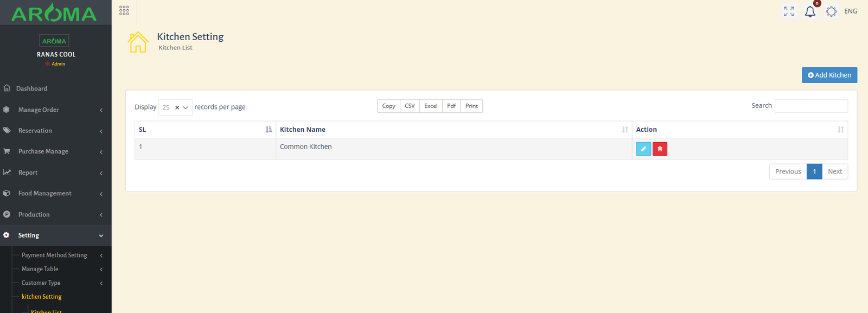
Task: Toggle fullscreen mode icon
Action: (x=789, y=11)
